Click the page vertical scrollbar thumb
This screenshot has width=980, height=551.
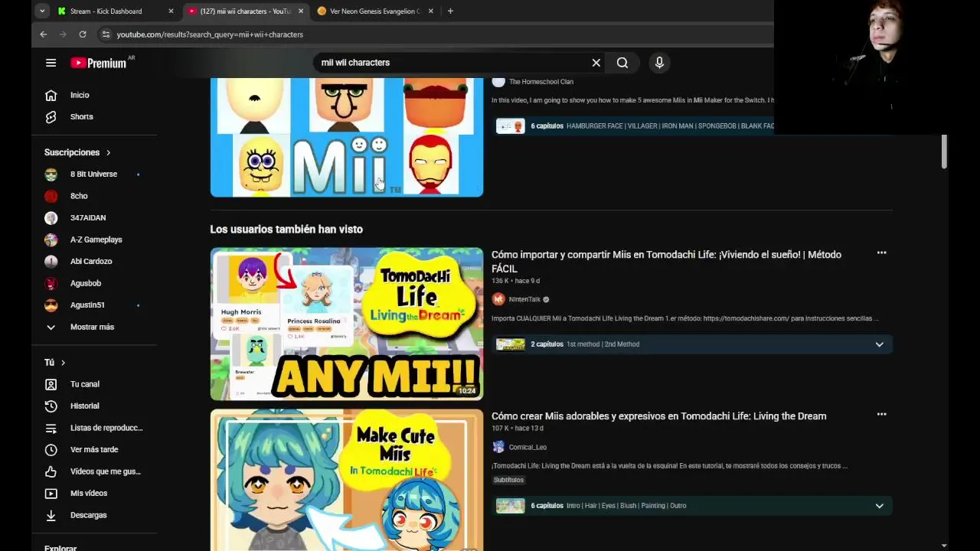click(x=944, y=152)
